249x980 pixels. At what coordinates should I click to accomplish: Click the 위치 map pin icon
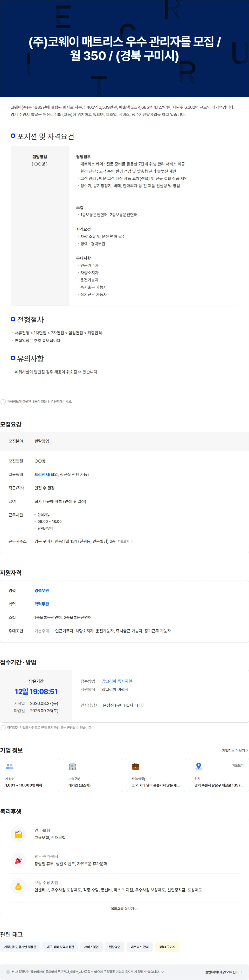pyautogui.click(x=198, y=766)
